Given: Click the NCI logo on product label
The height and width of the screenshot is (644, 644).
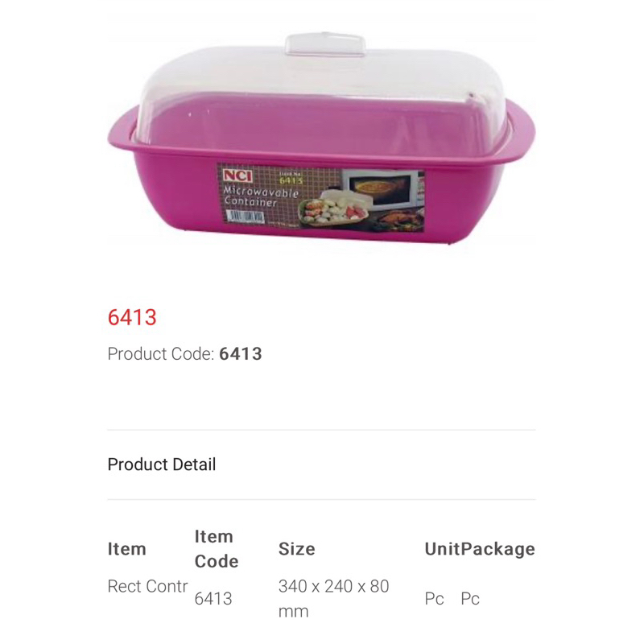Looking at the screenshot, I should pyautogui.click(x=237, y=175).
